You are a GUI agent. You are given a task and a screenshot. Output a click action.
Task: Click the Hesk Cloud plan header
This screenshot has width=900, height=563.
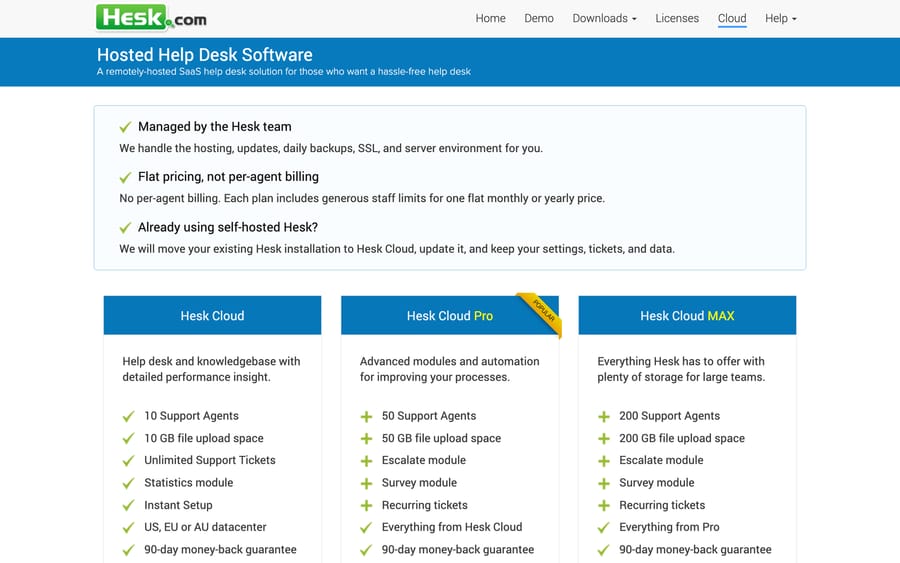[x=212, y=315]
